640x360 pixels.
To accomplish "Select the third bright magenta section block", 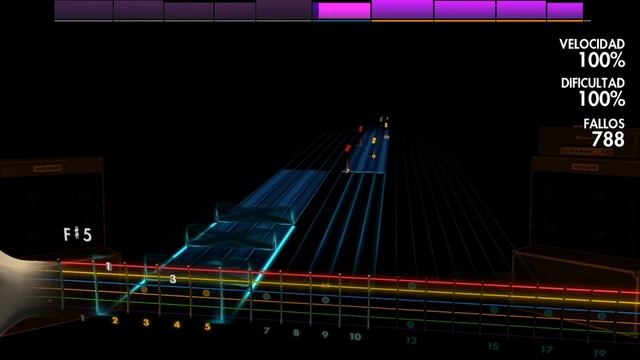I will (464, 10).
